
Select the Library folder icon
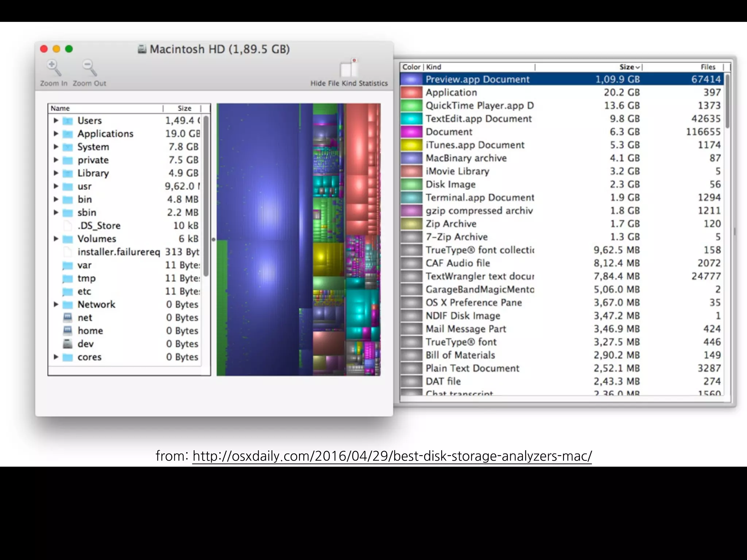click(67, 173)
